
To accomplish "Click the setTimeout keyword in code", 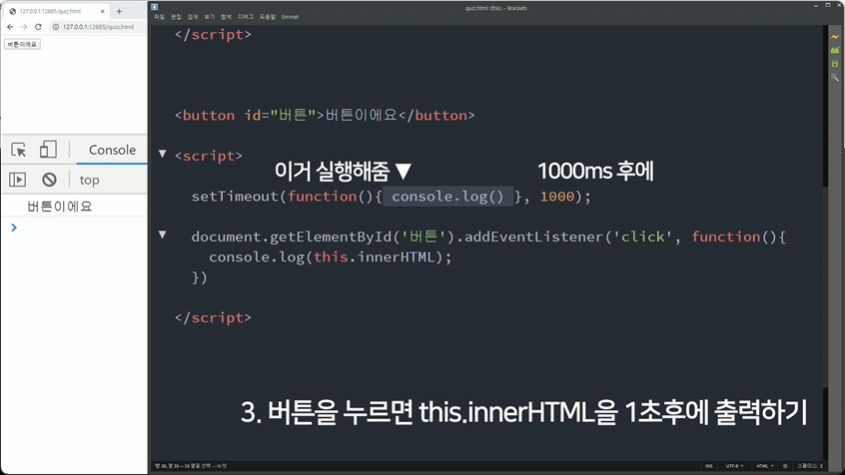I will (234, 196).
